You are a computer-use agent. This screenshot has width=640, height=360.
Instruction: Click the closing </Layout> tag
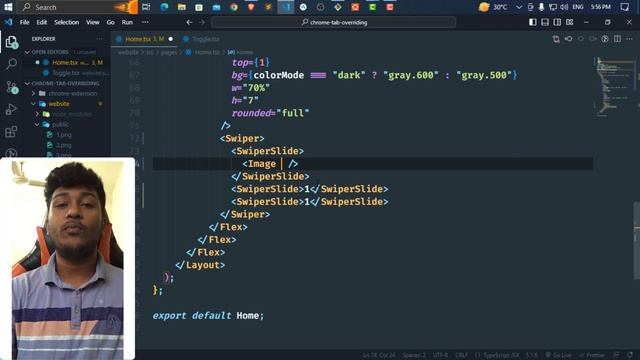(x=200, y=265)
